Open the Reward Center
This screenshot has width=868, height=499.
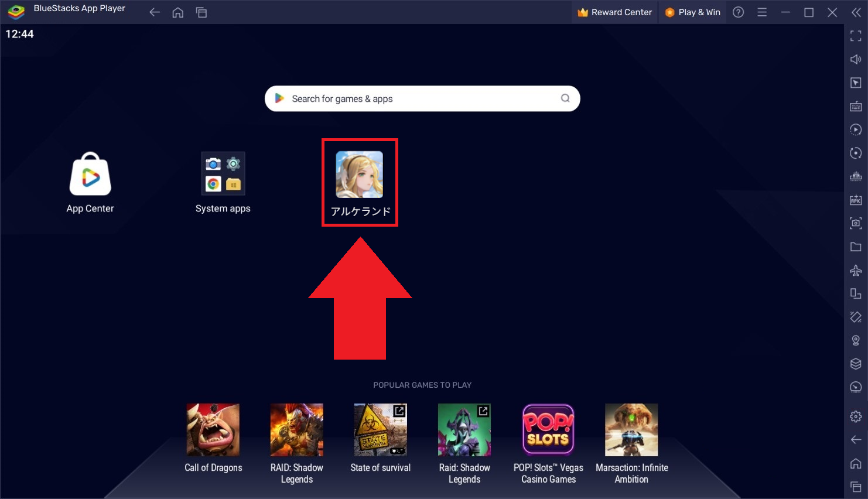(x=614, y=12)
